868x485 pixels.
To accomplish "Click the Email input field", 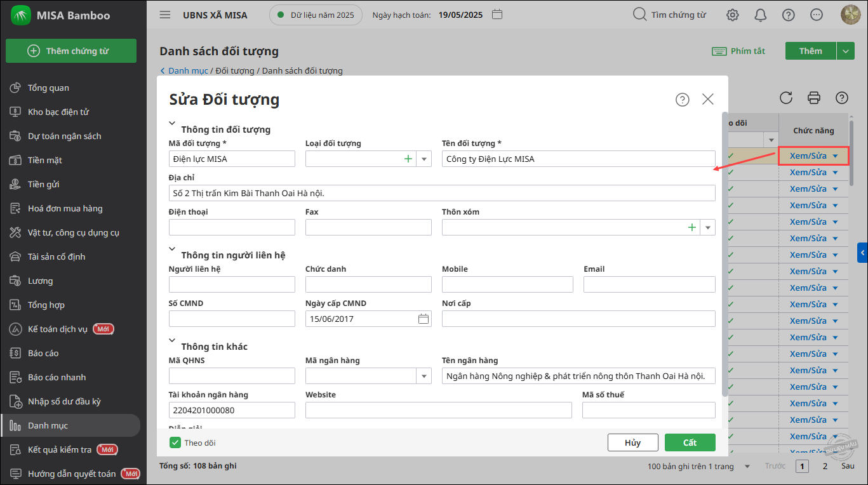I will [650, 284].
